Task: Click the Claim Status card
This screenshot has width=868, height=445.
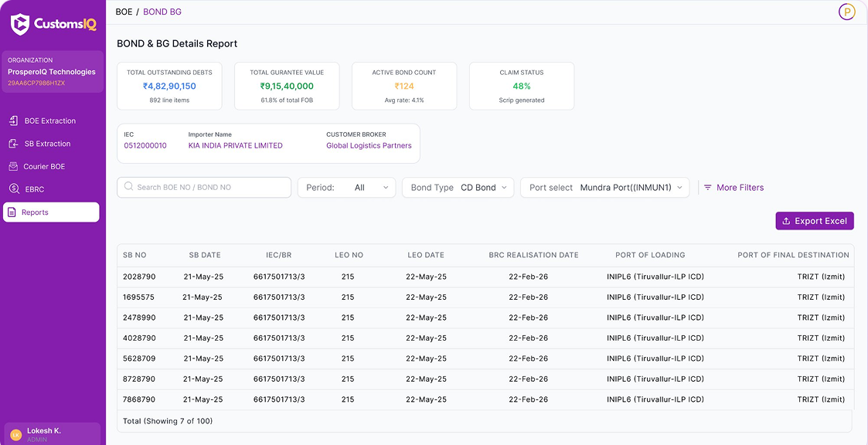Action: click(522, 86)
